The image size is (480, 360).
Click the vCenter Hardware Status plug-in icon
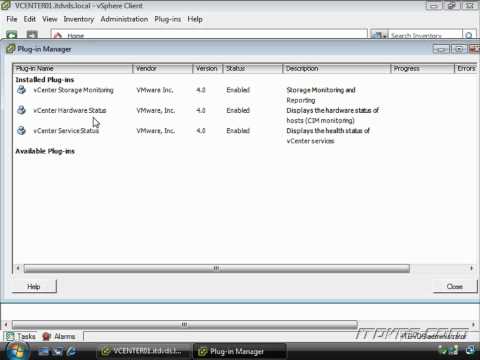pyautogui.click(x=21, y=110)
